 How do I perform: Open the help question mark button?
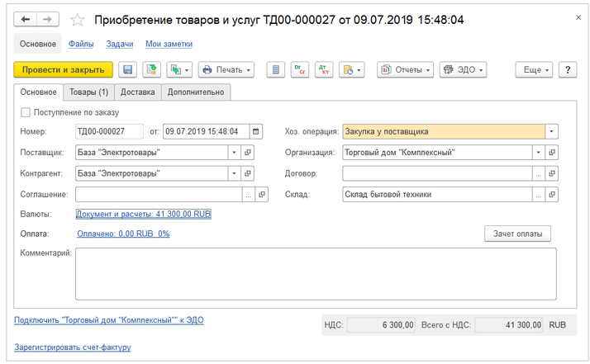(x=567, y=70)
